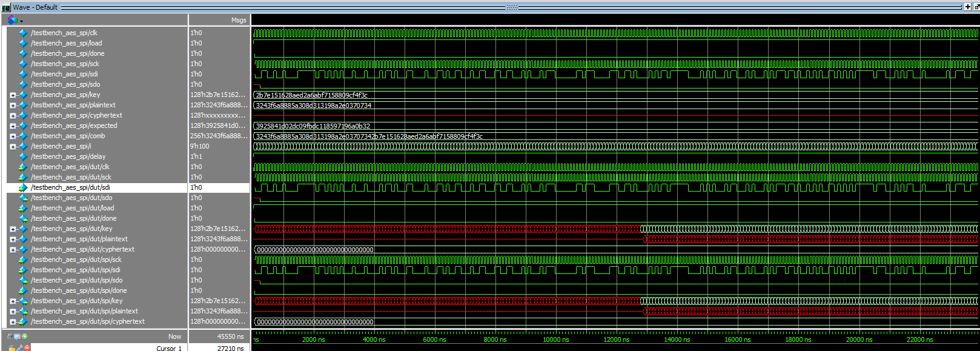Viewport: 980px width, 351px height.
Task: Open the wave object format dropdown icon
Action: [x=14, y=20]
